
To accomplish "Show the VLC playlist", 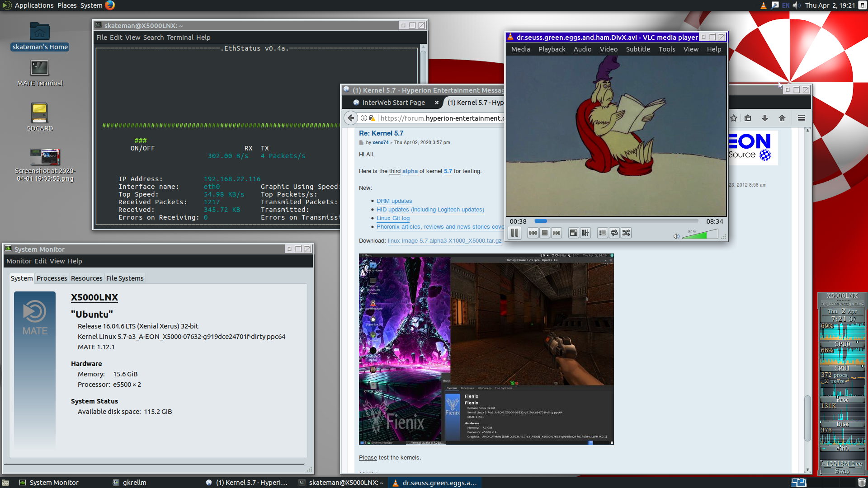I will 602,233.
